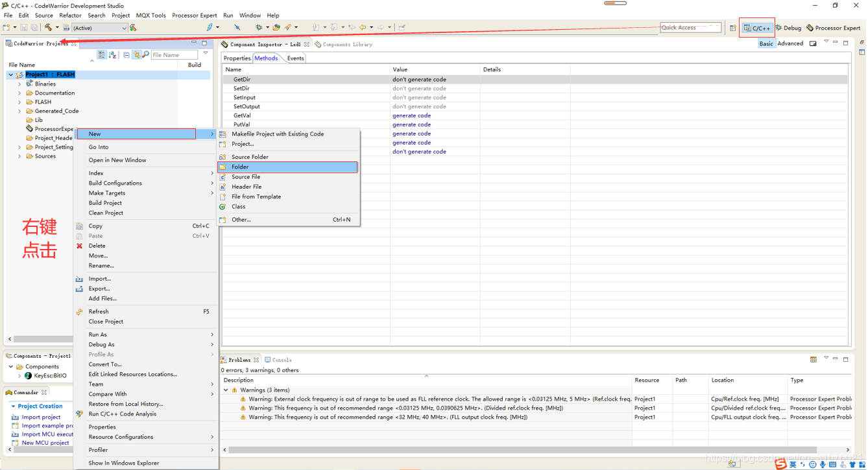
Task: Open the projects panel view menu triangle
Action: (x=206, y=54)
